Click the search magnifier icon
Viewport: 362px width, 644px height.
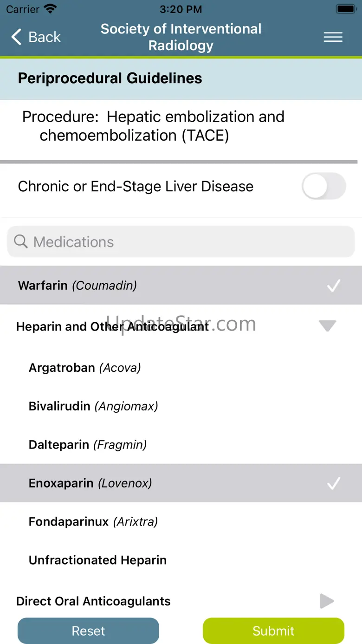21,241
